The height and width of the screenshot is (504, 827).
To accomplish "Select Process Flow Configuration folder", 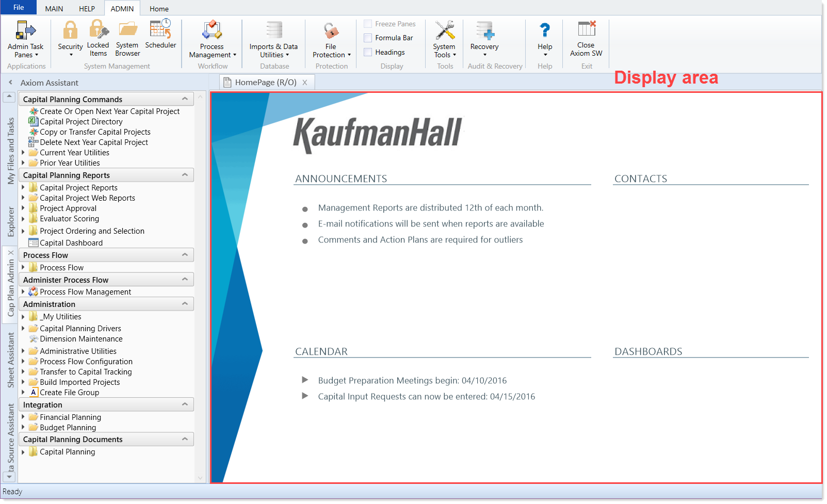I will [86, 362].
